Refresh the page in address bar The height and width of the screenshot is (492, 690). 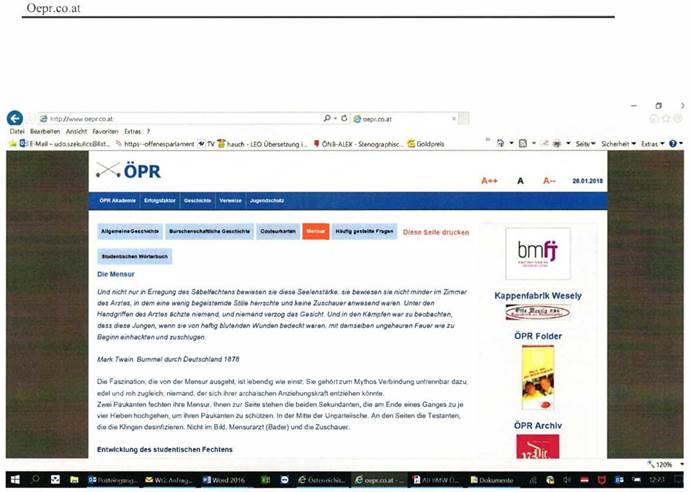(344, 118)
